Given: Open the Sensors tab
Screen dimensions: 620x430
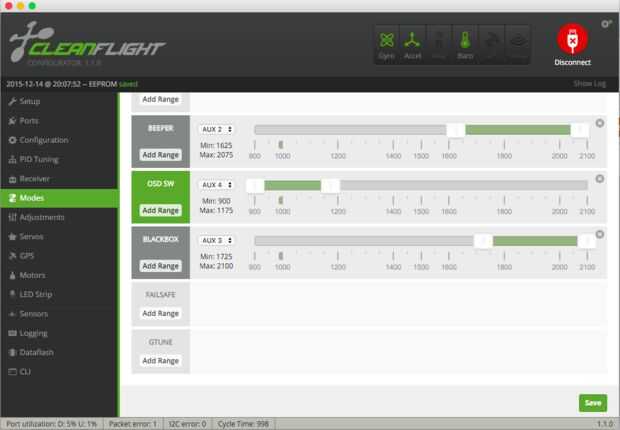Looking at the screenshot, I should pos(59,314).
